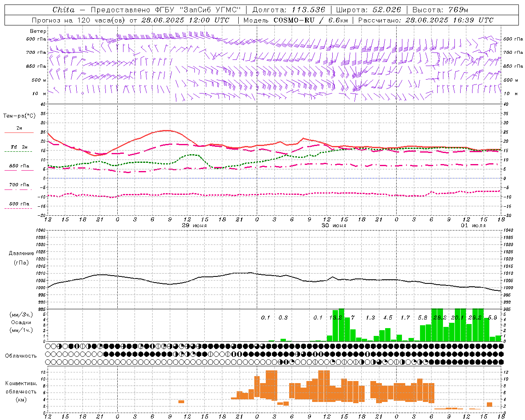Click the (мм/1ч.) units label

pos(21,330)
